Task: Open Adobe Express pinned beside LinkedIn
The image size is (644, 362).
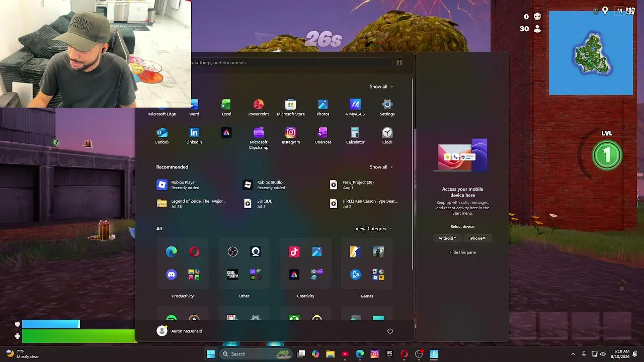Action: coord(226,133)
